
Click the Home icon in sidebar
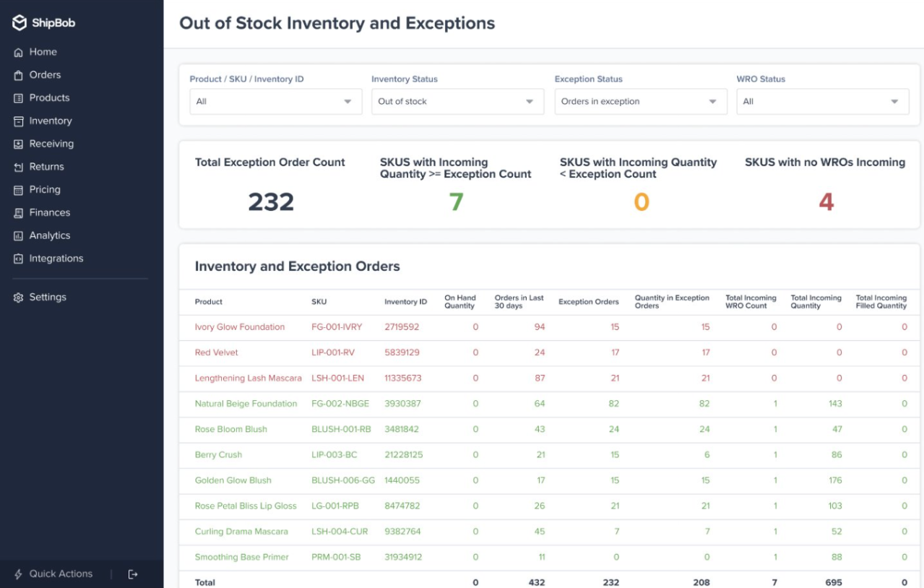tap(19, 53)
